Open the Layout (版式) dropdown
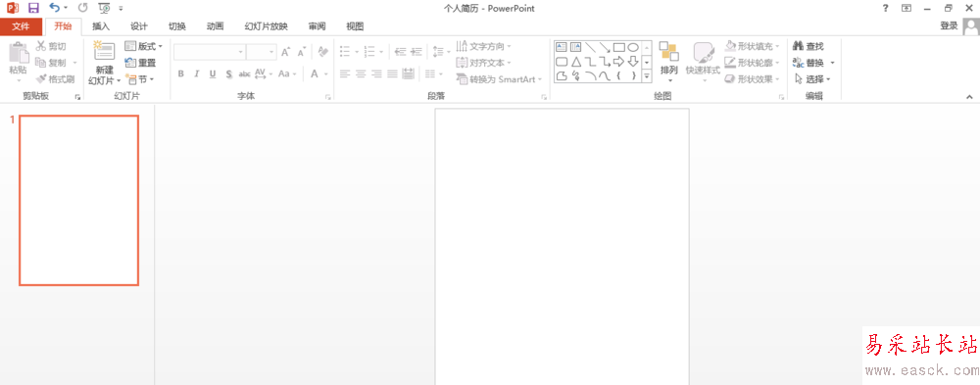 coord(144,46)
